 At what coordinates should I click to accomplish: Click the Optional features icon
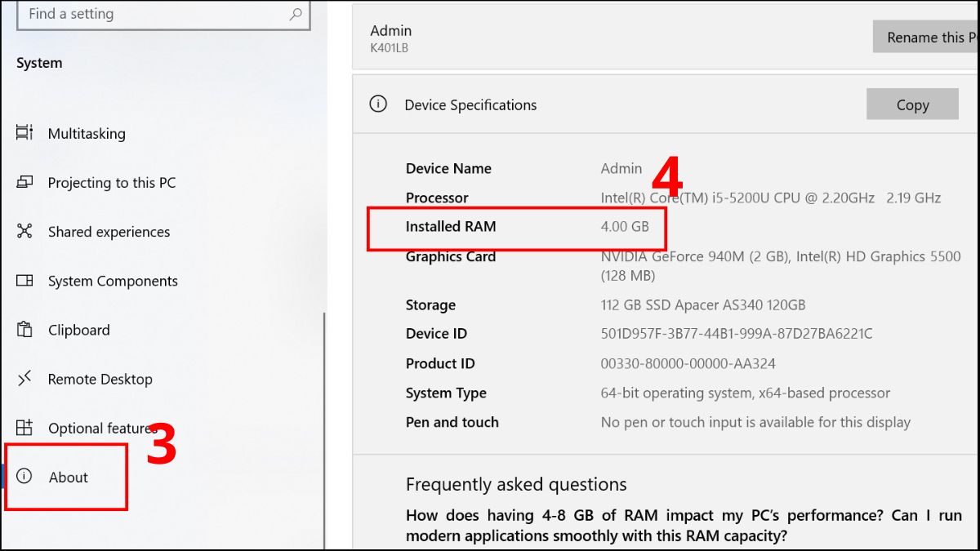click(x=24, y=428)
